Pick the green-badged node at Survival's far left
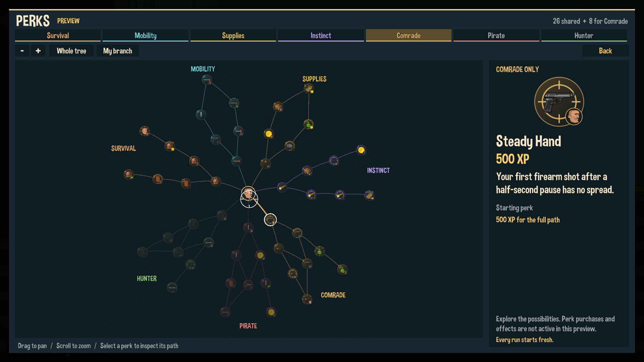 129,174
